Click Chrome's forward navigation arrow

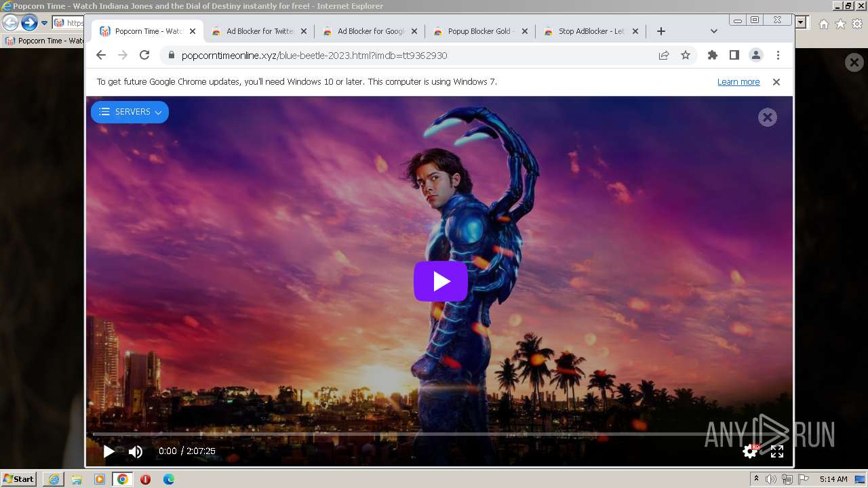point(123,55)
